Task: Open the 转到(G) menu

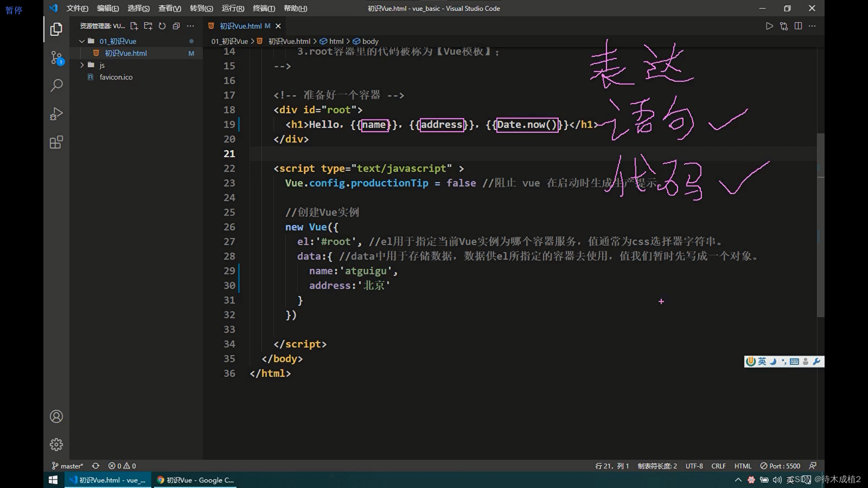Action: pyautogui.click(x=201, y=8)
